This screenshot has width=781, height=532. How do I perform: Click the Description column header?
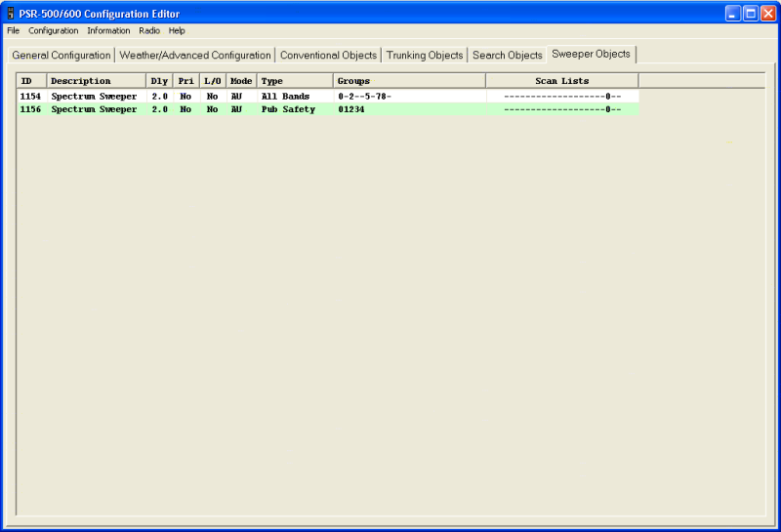tap(96, 81)
